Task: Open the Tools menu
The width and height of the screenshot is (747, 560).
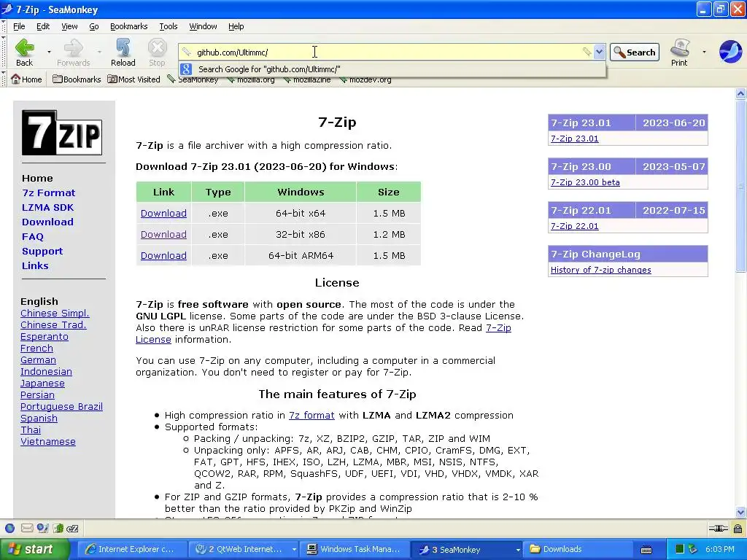Action: click(169, 26)
